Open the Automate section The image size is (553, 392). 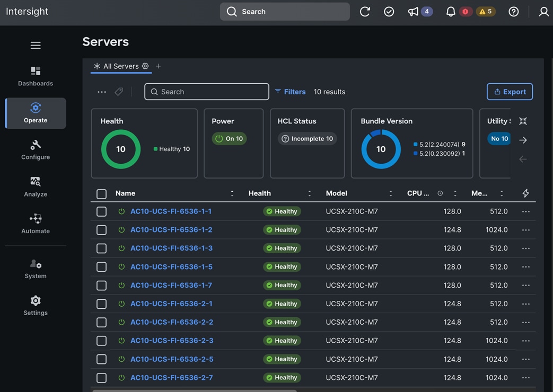36,224
